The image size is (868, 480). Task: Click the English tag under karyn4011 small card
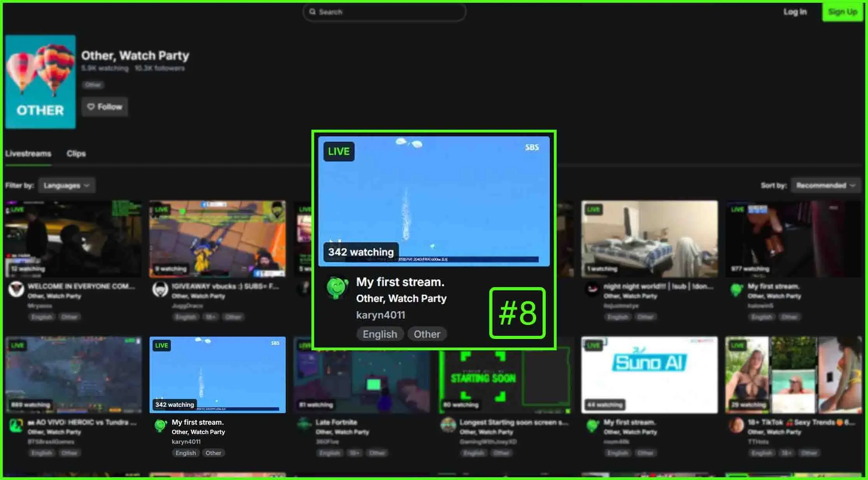pyautogui.click(x=185, y=453)
